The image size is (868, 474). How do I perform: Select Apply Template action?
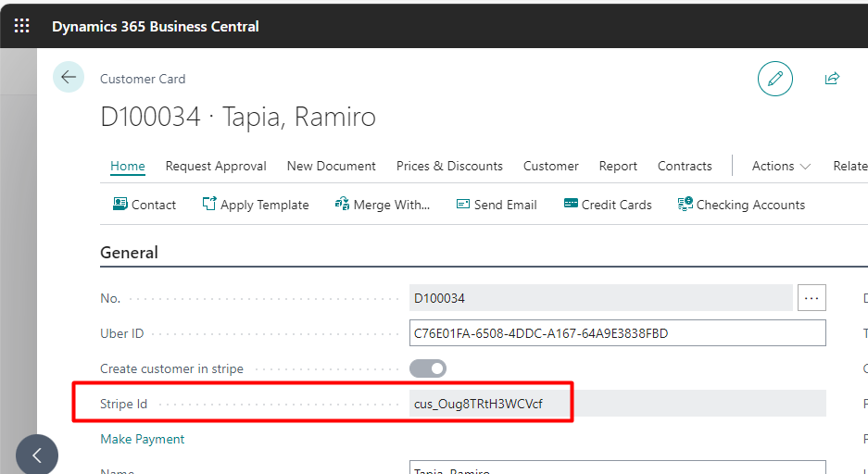click(x=255, y=205)
